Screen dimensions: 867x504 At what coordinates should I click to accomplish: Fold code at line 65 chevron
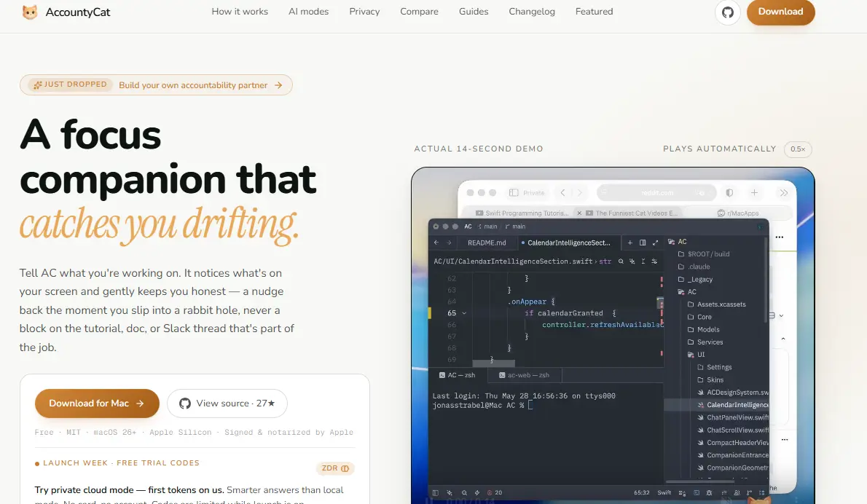point(465,313)
